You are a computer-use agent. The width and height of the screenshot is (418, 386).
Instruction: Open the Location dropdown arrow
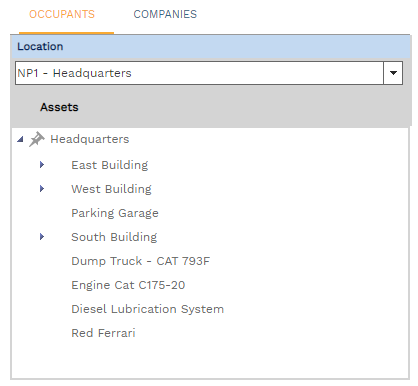coord(393,73)
